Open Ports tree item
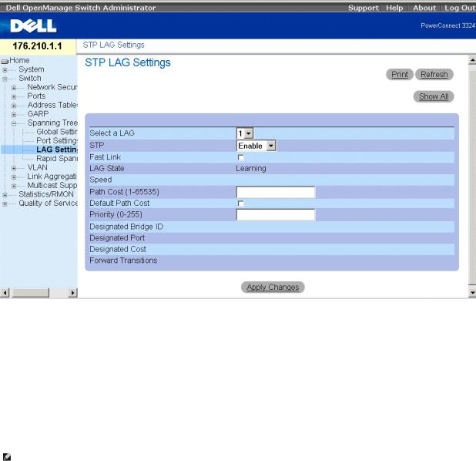Viewport: 476px width, 461px height. pos(36,96)
